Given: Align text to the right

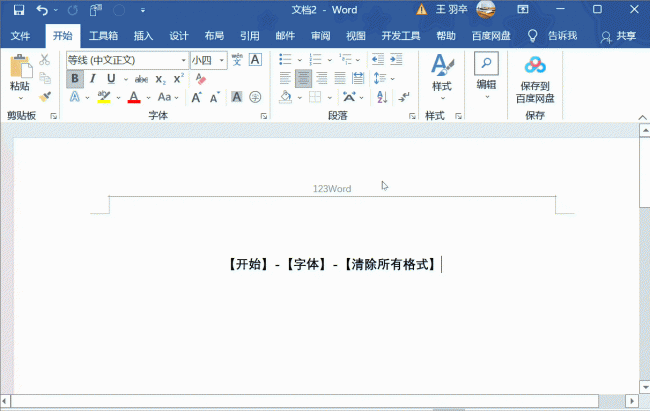Looking at the screenshot, I should pos(322,78).
